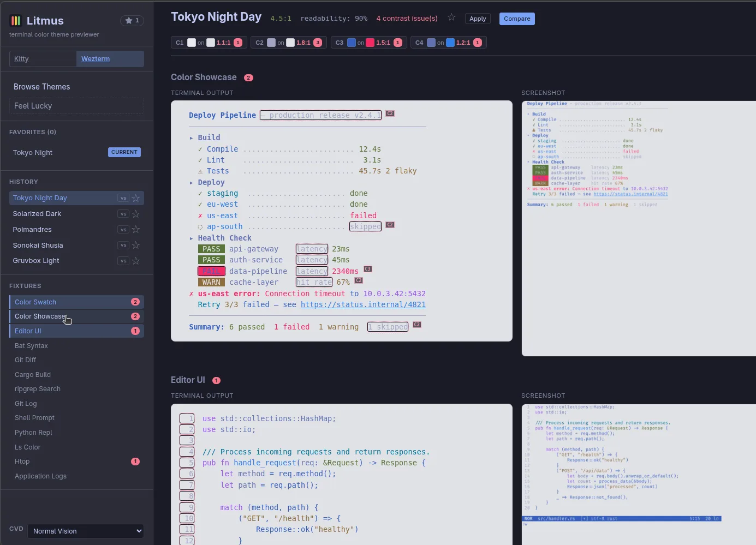The width and height of the screenshot is (756, 545).
Task: Select the Wezterm tab
Action: coord(96,58)
